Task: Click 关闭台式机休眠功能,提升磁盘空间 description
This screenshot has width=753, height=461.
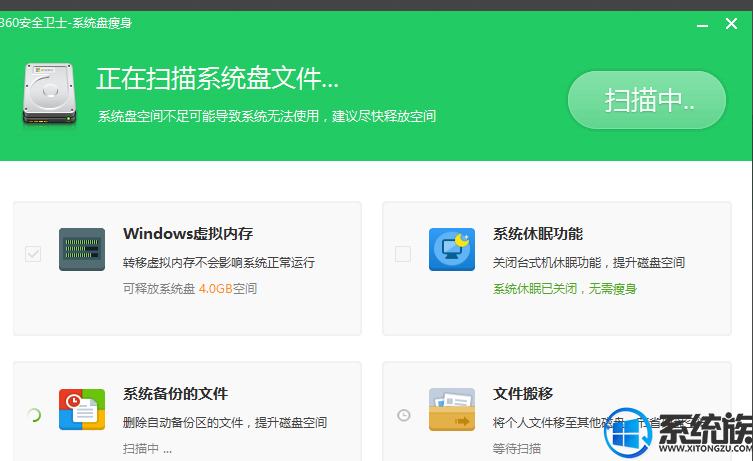Action: (589, 263)
